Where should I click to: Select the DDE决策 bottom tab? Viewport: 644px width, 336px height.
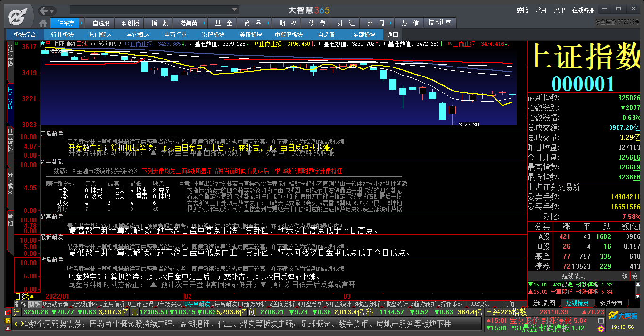pyautogui.click(x=480, y=304)
